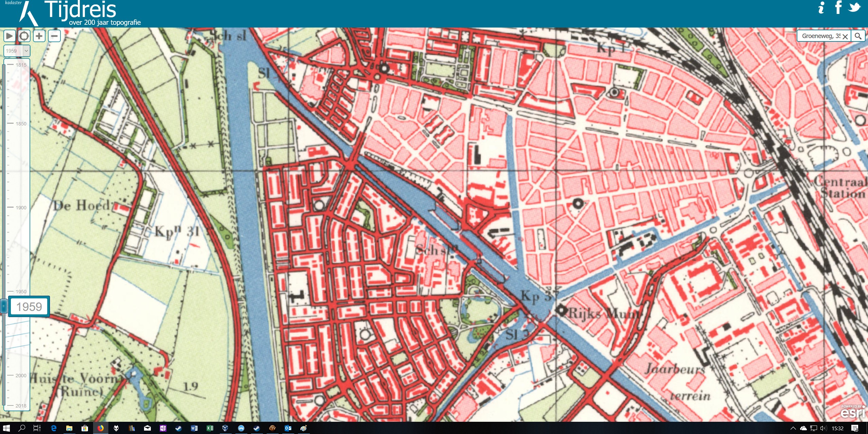This screenshot has width=868, height=434.
Task: Start the time-travel animation with the play button
Action: [x=9, y=36]
